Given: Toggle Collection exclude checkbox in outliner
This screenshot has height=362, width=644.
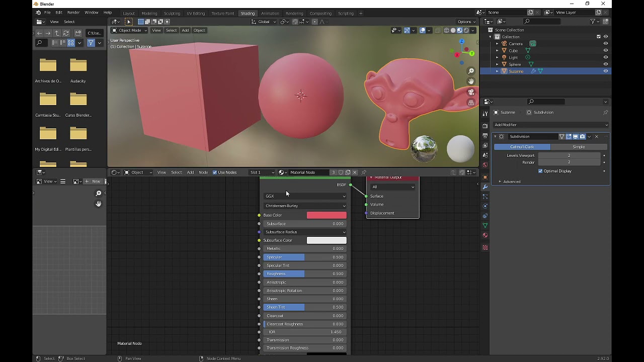Looking at the screenshot, I should point(599,37).
